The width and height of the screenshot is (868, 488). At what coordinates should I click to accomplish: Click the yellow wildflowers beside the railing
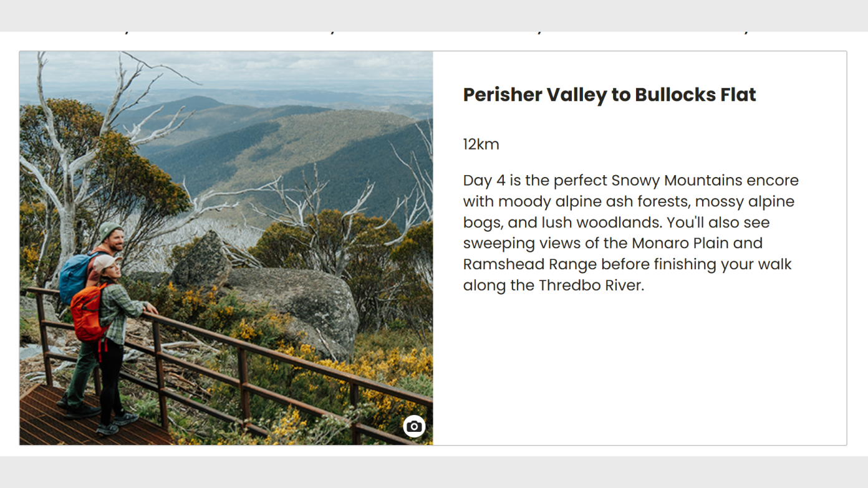tap(387, 368)
